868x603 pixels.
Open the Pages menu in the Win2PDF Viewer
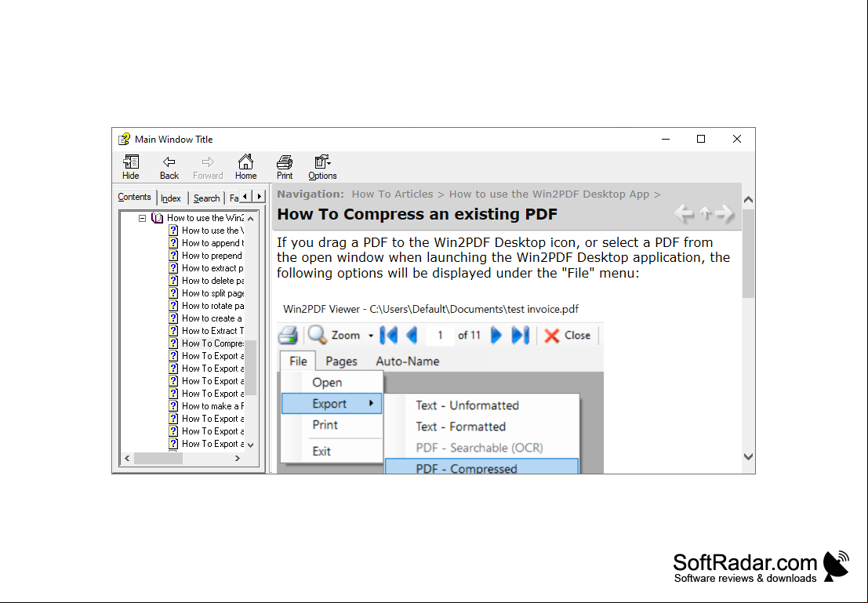tap(342, 361)
